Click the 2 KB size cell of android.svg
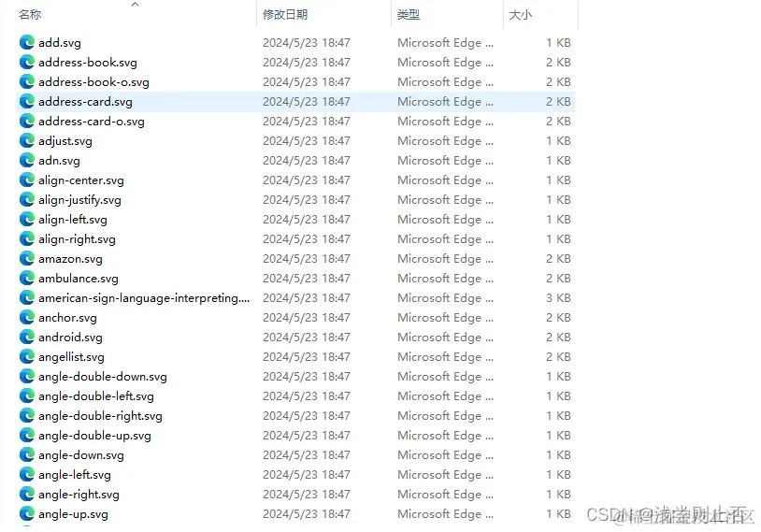 pos(558,338)
